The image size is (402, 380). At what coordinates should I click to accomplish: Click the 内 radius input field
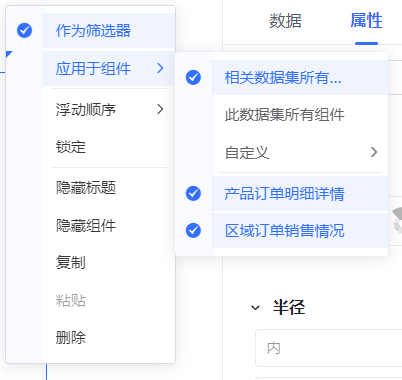click(329, 348)
